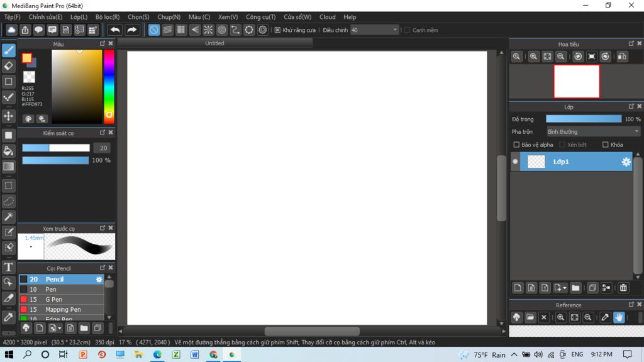Zoom out on the Navigator panel
644x362 pixels.
click(x=560, y=57)
